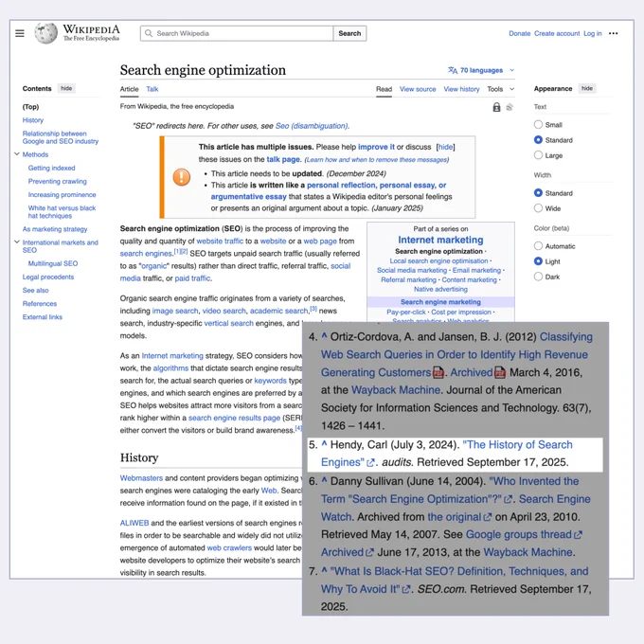Open Search engine marketing sidebar link
The image size is (644, 644).
coord(440,302)
